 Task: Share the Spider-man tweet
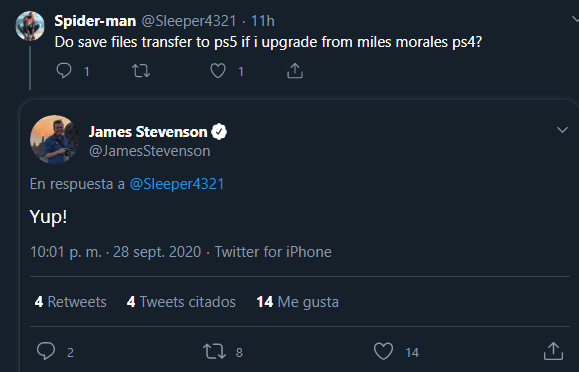coord(295,71)
